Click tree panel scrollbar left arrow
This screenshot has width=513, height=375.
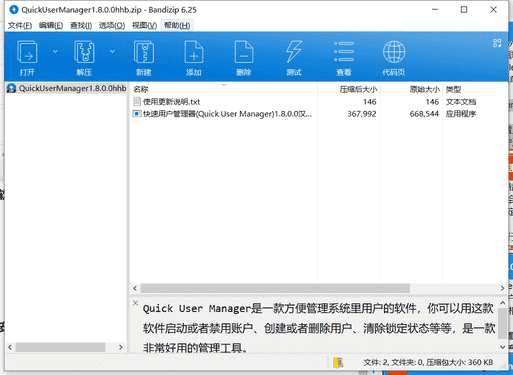[10, 347]
